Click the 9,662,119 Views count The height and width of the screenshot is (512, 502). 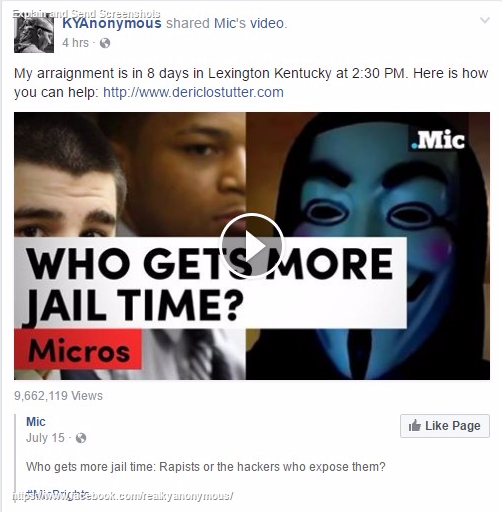coord(58,396)
